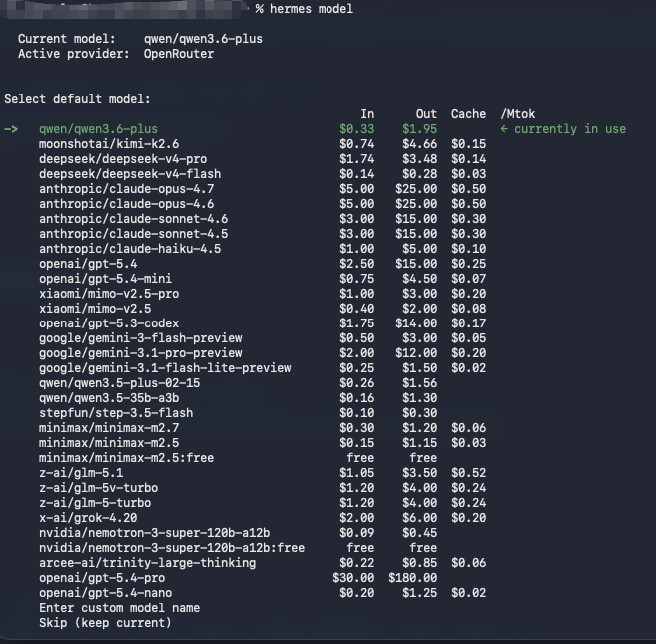Image resolution: width=656 pixels, height=644 pixels.
Task: Select nvidia/nemotron-3-super-120b-a12b paid model
Action: coord(155,533)
